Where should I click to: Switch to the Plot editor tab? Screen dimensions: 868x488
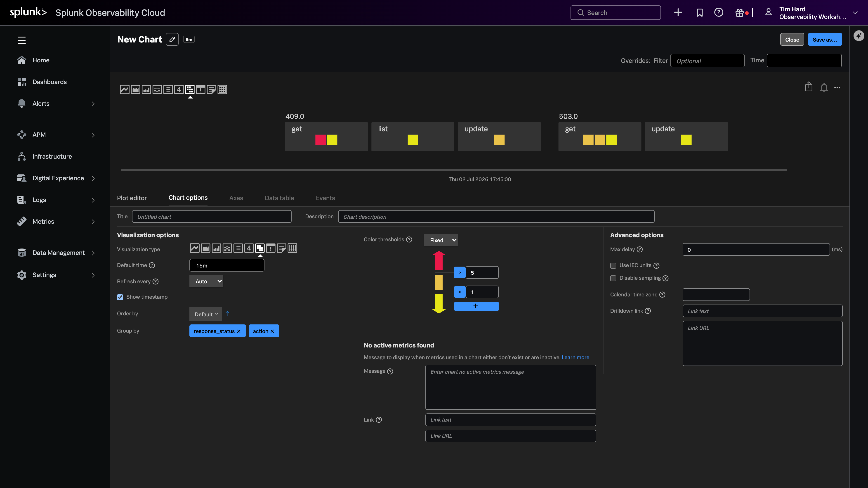click(132, 198)
